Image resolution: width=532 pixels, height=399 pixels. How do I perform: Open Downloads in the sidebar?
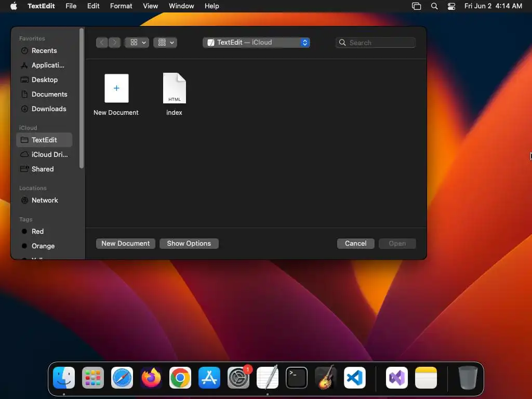tap(44, 109)
